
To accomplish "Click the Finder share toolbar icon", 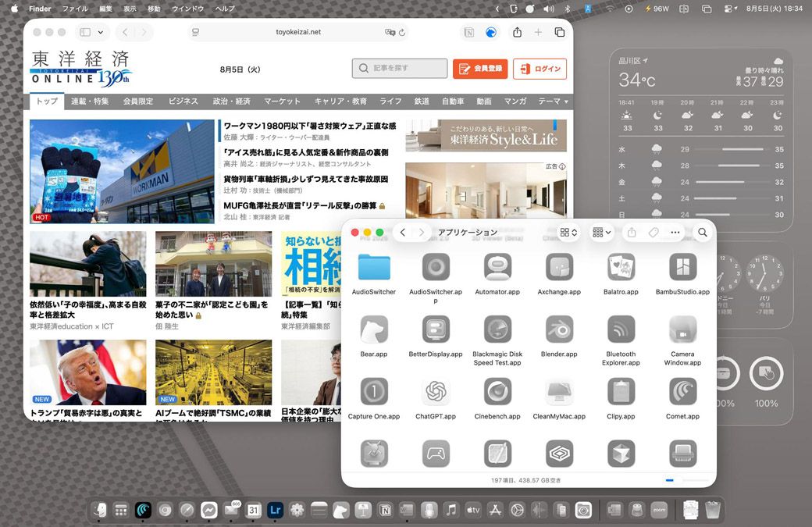I will pos(632,233).
